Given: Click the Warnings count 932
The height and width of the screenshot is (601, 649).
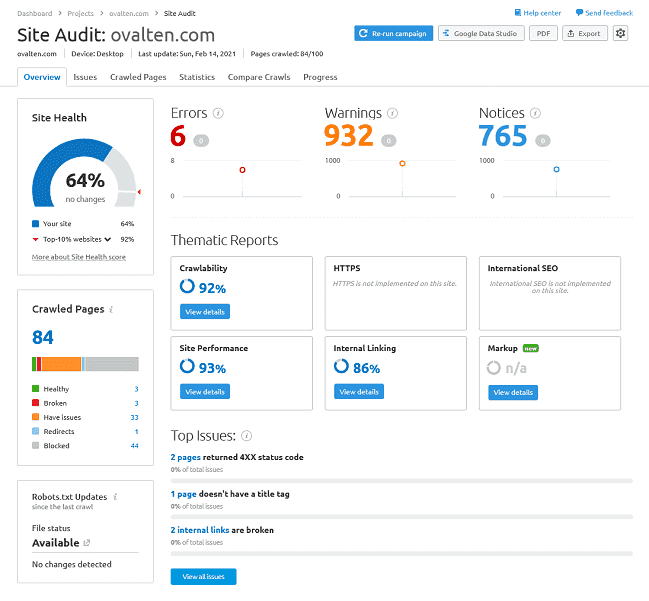Looking at the screenshot, I should tap(349, 136).
